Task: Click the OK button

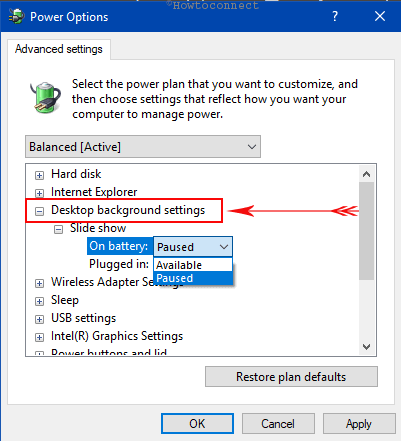Action: pos(197,424)
